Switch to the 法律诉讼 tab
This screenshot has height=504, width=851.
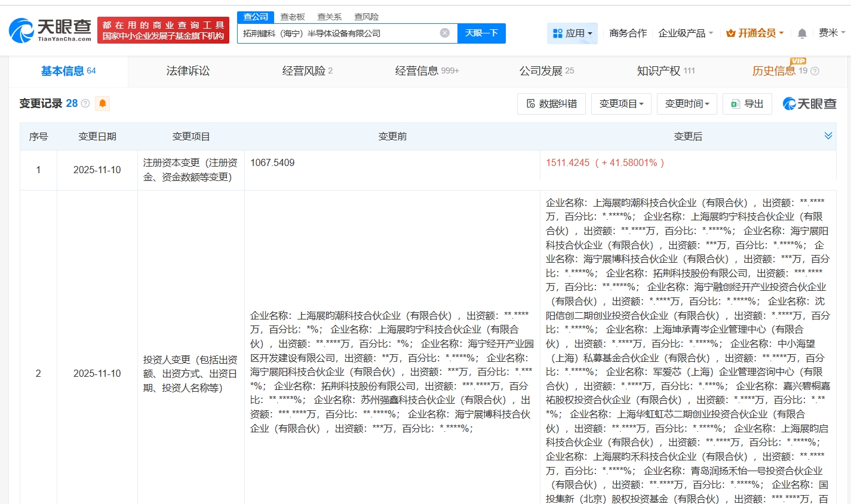188,70
